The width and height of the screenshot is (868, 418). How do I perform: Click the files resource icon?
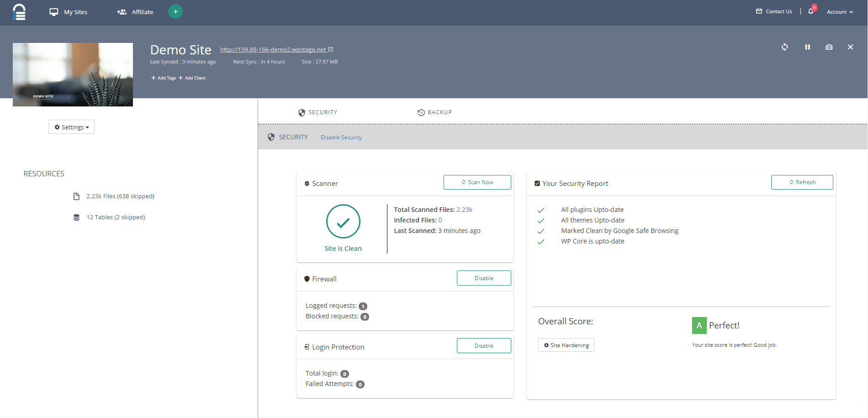[76, 196]
